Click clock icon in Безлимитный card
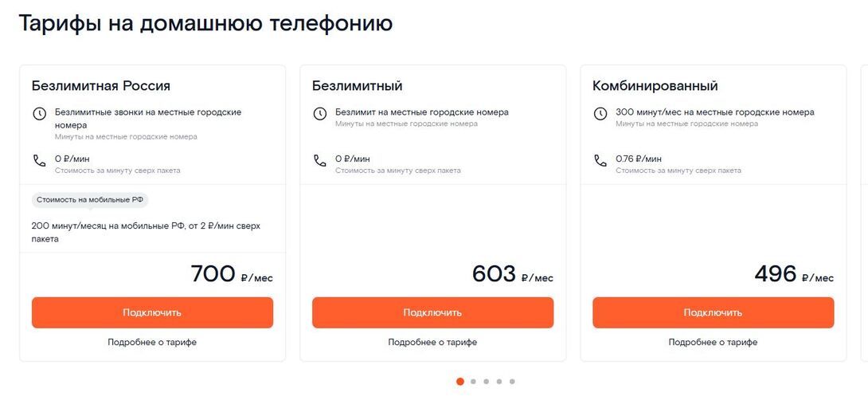This screenshot has width=868, height=416. (319, 114)
